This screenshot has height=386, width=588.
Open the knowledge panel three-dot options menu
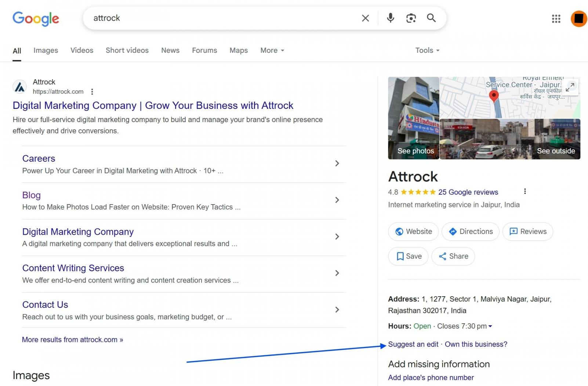(x=525, y=191)
